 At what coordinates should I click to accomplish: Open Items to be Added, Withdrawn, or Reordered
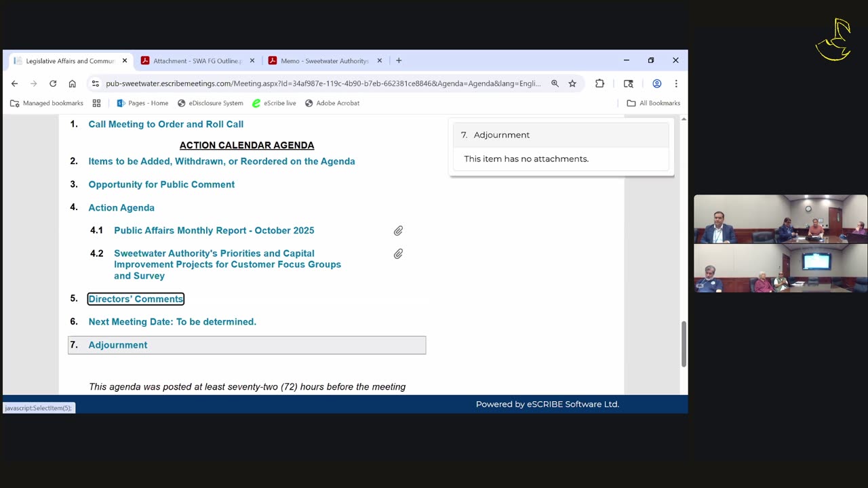coord(222,161)
